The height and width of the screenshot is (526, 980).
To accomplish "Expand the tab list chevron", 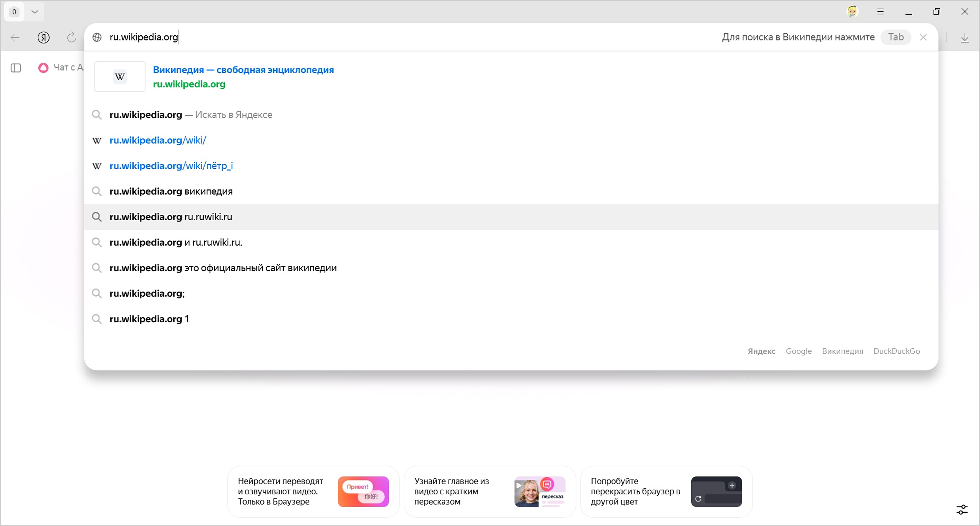I will 35,12.
